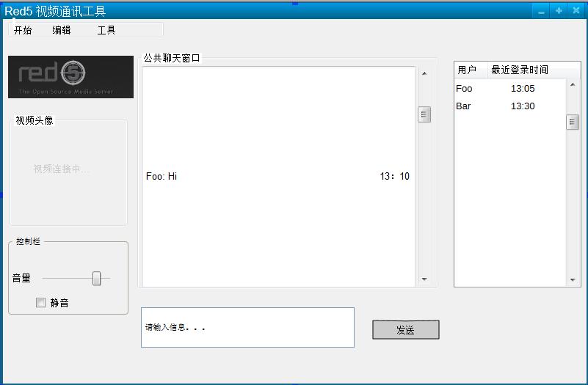The width and height of the screenshot is (588, 385).
Task: Select the "Foo: Hi" chat message
Action: 161,176
